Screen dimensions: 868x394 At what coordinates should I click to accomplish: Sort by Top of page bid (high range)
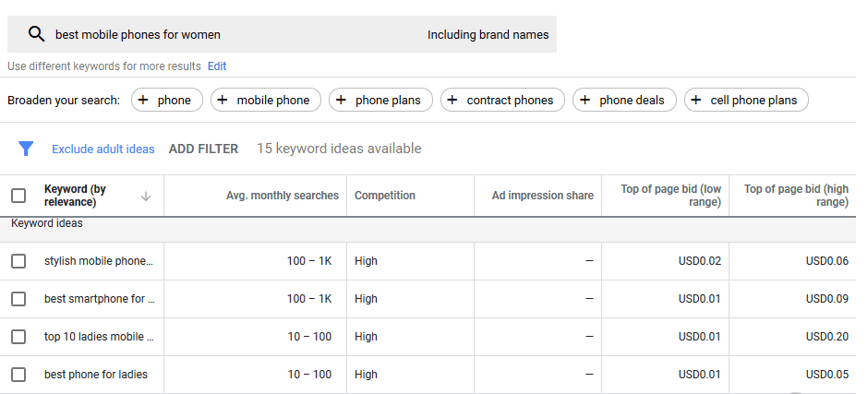(x=796, y=196)
